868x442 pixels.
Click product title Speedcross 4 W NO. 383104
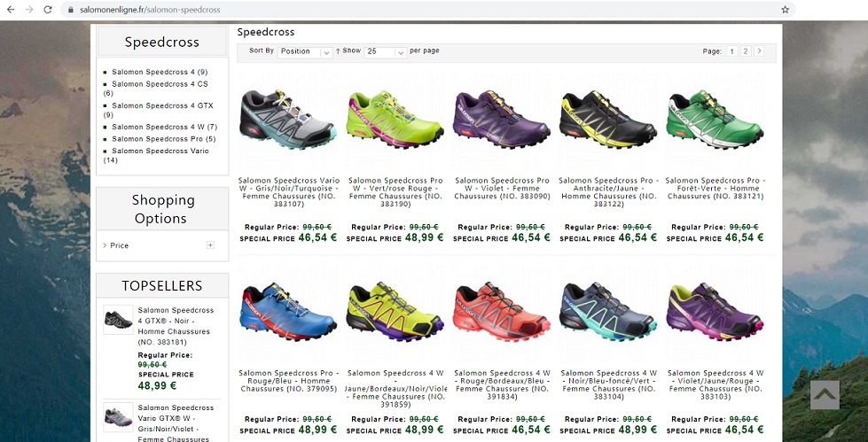click(x=609, y=384)
